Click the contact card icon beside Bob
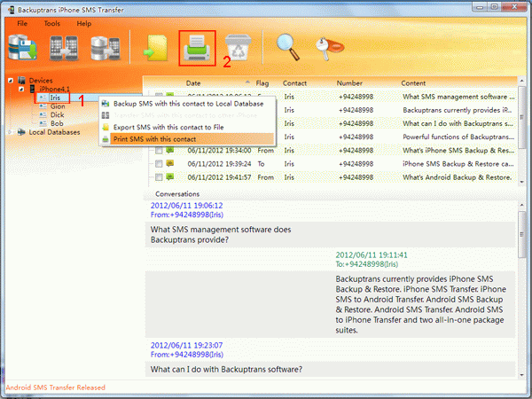The width and height of the screenshot is (532, 399). [43, 123]
